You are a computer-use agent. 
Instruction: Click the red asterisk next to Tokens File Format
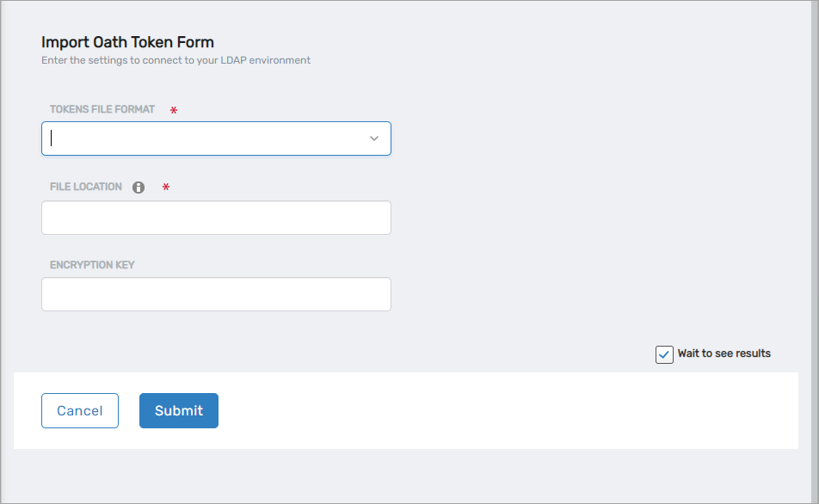174,111
